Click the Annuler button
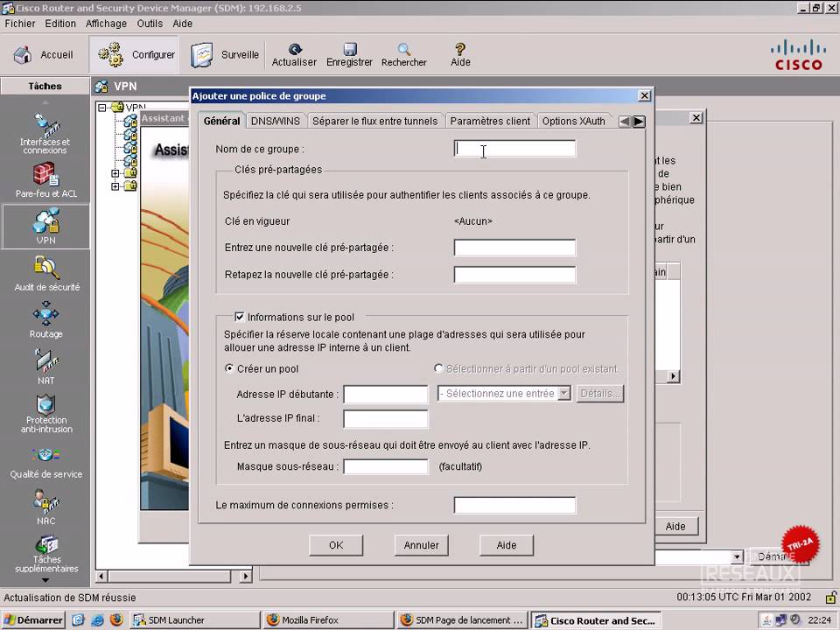Screen dimensions: 840x630 tap(421, 545)
